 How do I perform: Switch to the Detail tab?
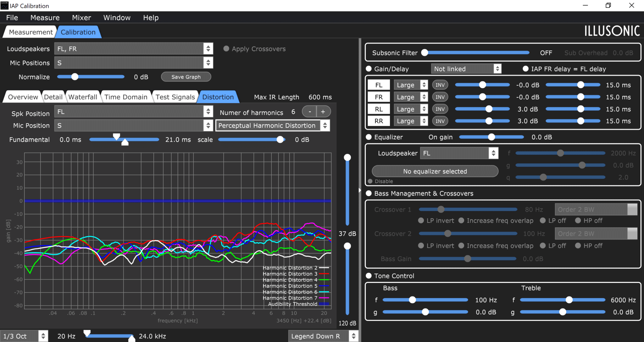[x=53, y=97]
